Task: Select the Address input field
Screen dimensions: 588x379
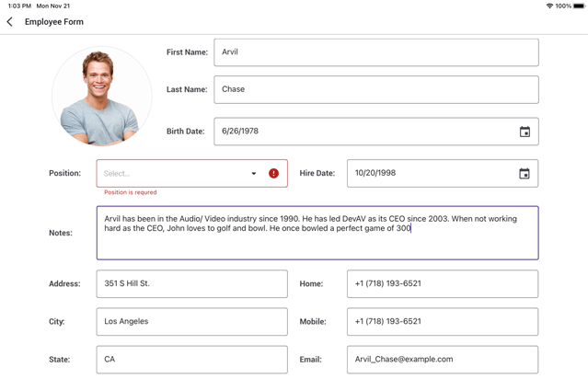Action: [191, 283]
